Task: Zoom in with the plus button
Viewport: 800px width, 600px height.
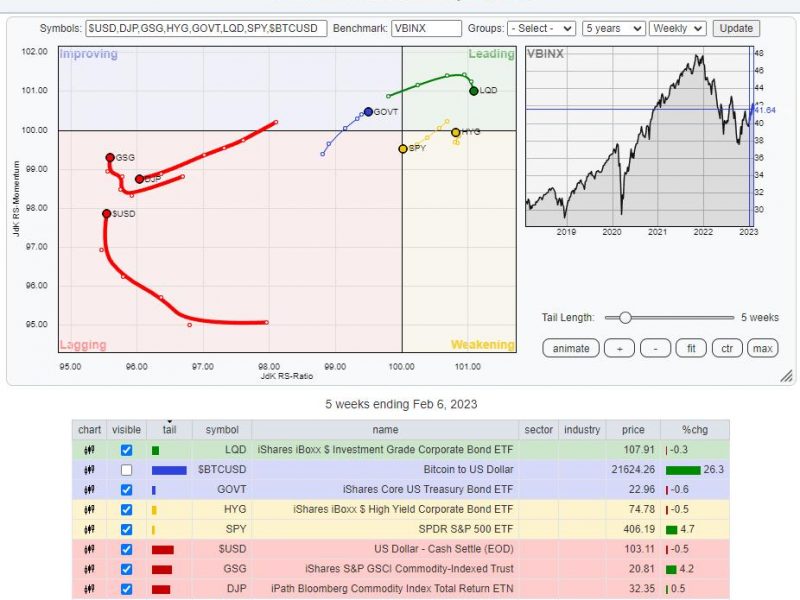Action: [x=619, y=348]
